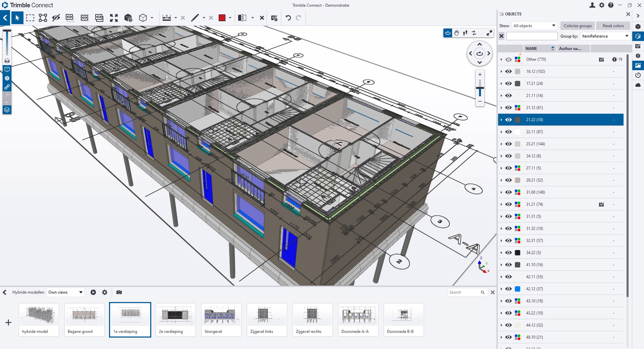Clear the objects filter with X button
Image resolution: width=644 pixels, height=349 pixels.
pos(501,36)
